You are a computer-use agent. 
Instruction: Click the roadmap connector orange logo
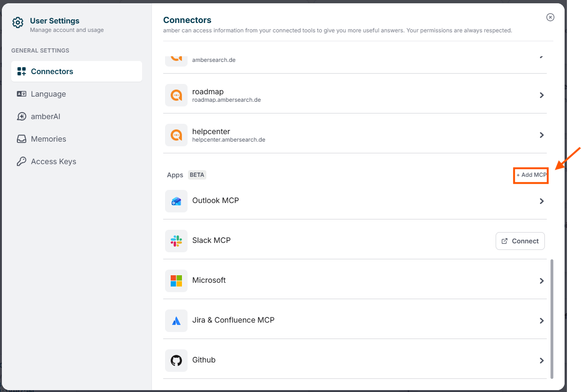176,95
